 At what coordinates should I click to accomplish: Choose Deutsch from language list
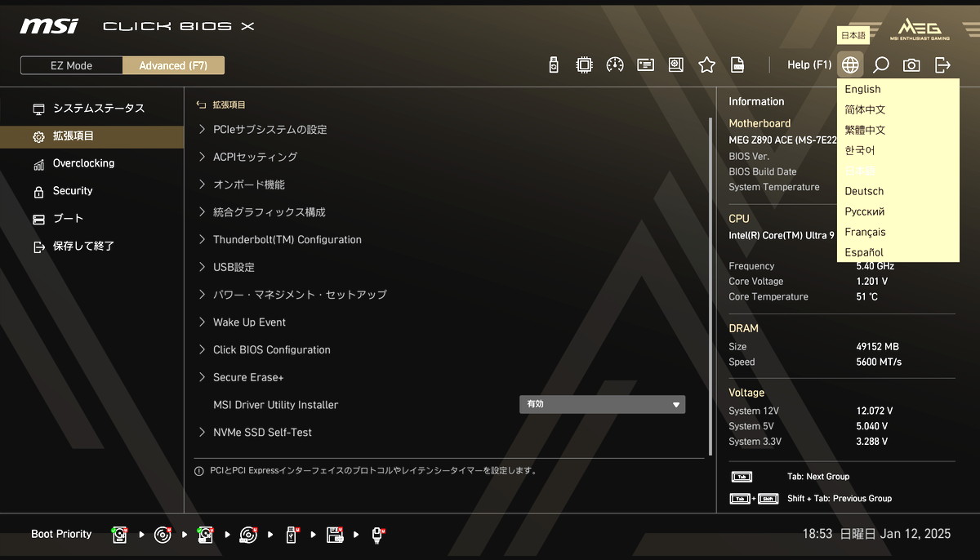pos(898,192)
